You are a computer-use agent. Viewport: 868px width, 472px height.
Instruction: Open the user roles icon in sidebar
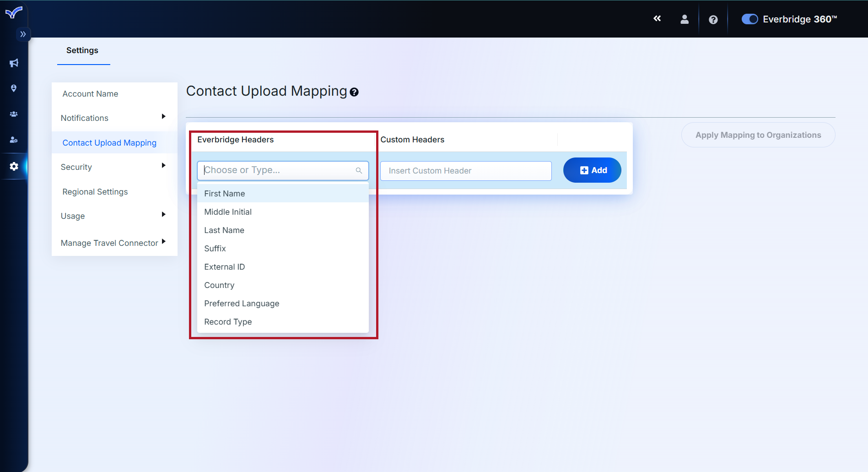(x=14, y=140)
